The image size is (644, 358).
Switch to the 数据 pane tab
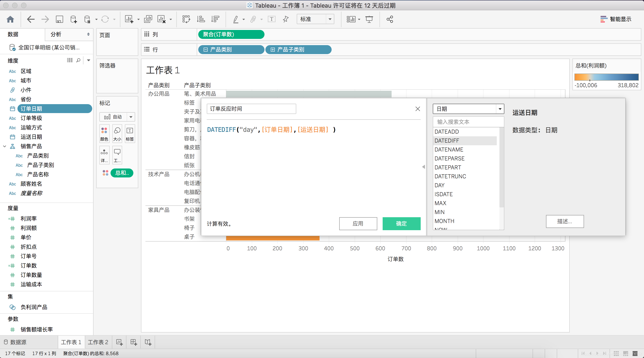13,34
